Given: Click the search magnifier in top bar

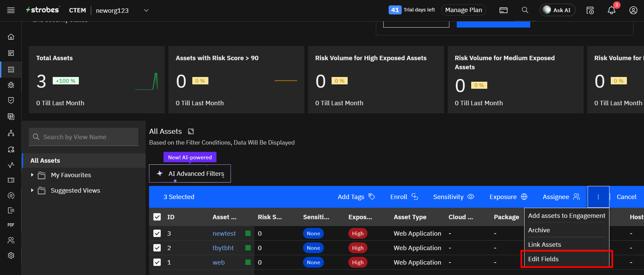Looking at the screenshot, I should [525, 10].
